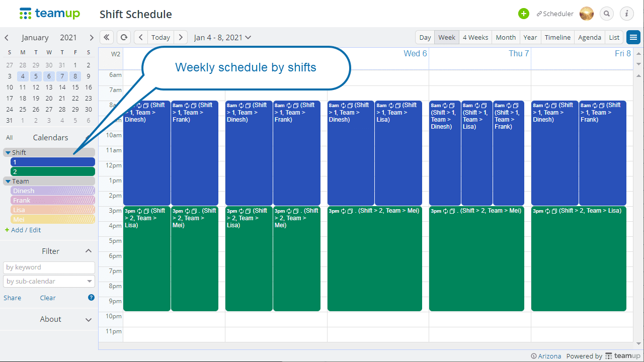Switch to Timeline view tab

point(557,37)
